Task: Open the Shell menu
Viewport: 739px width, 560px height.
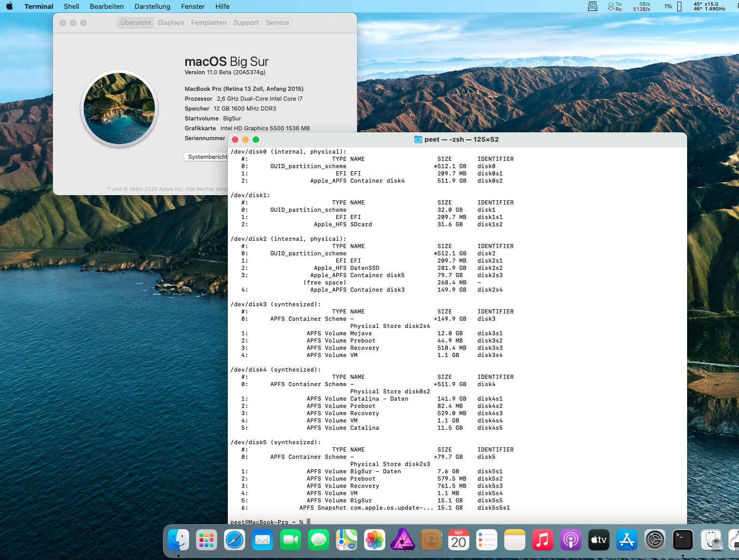Action: tap(71, 6)
